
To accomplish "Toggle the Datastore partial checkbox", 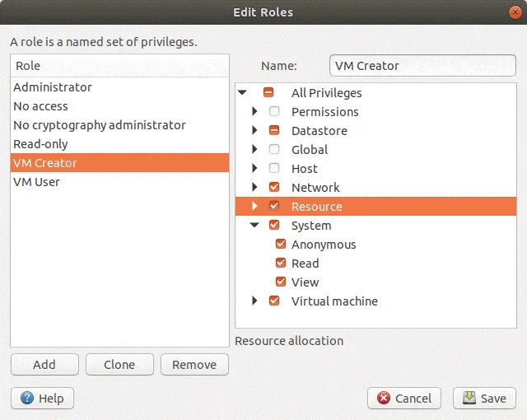I will [x=274, y=131].
